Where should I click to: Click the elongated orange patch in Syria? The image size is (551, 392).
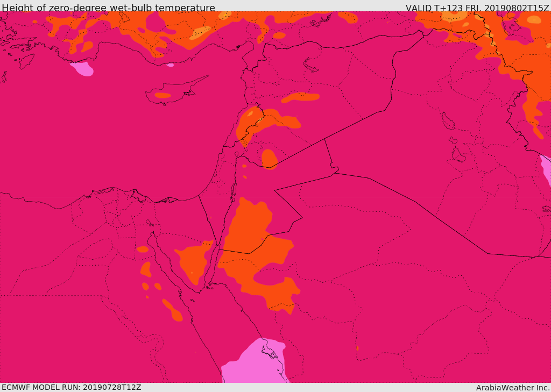point(300,97)
